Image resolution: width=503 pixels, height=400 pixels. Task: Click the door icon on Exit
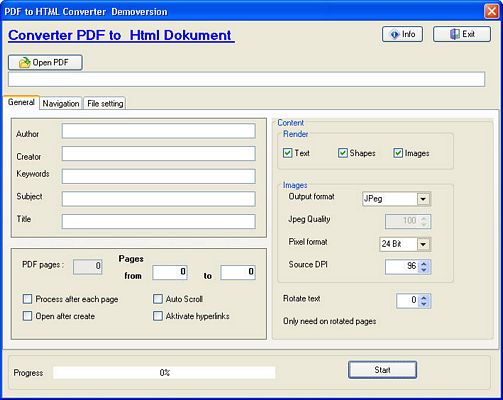point(455,34)
